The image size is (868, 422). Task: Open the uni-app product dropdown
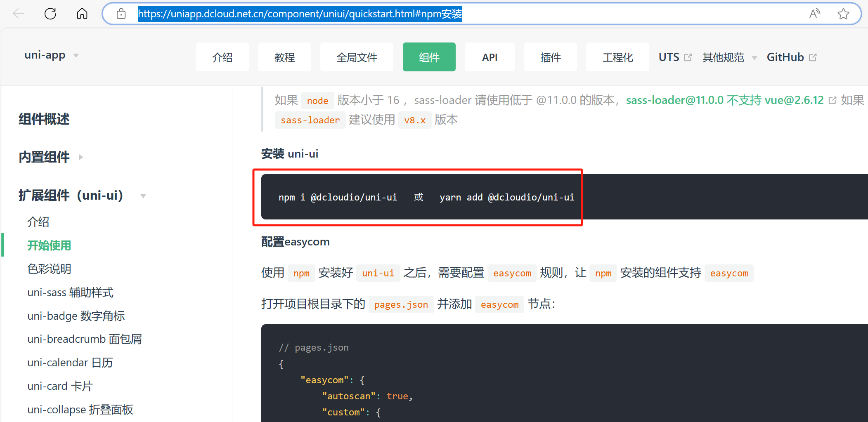(x=51, y=55)
